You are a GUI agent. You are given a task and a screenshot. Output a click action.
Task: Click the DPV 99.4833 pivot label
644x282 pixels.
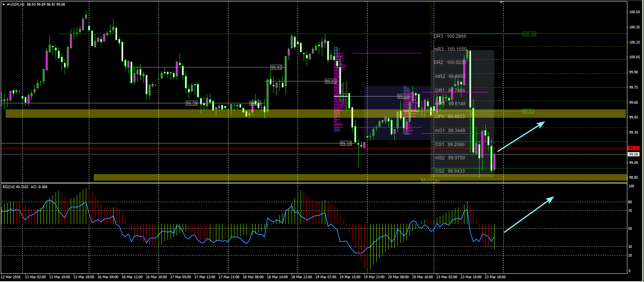point(450,117)
